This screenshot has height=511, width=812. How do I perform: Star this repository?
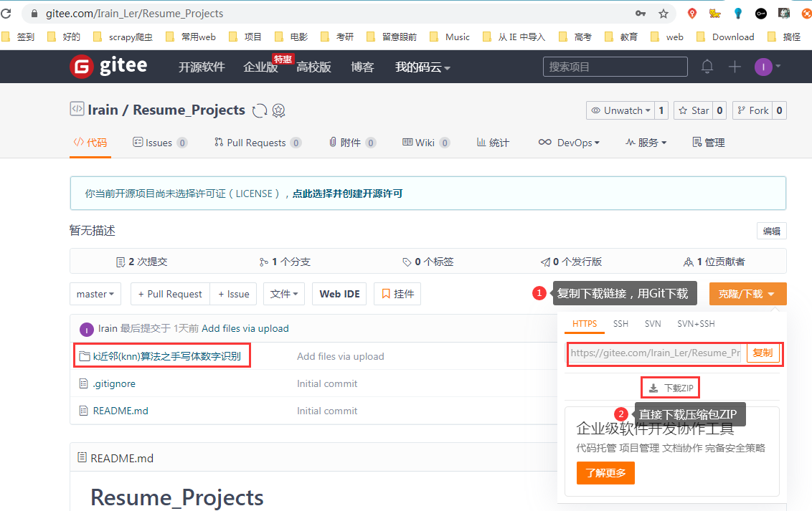pos(693,110)
